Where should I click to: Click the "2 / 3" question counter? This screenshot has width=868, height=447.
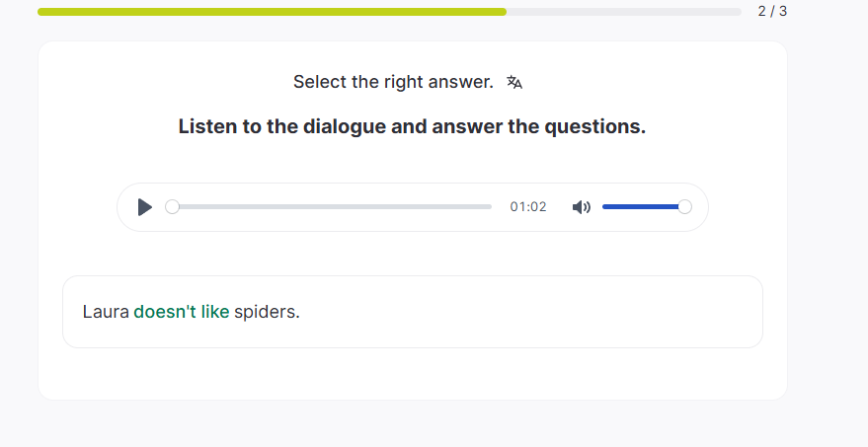(x=772, y=12)
